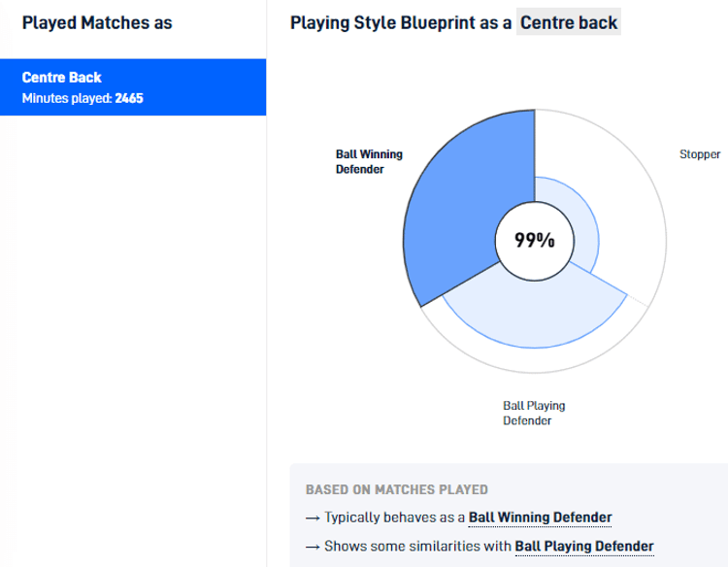Click the Ball Playing Defender chart label
Image resolution: width=728 pixels, height=567 pixels.
tap(534, 413)
